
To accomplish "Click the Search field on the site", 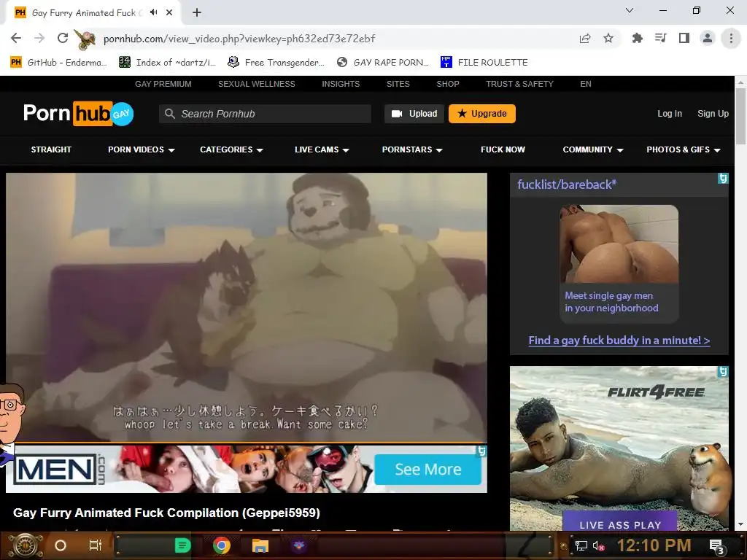I will (265, 114).
